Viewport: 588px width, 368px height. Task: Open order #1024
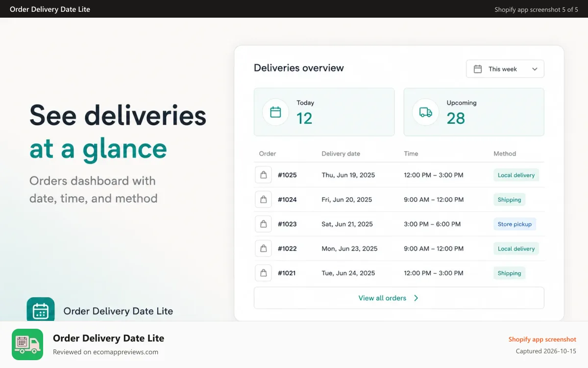287,200
